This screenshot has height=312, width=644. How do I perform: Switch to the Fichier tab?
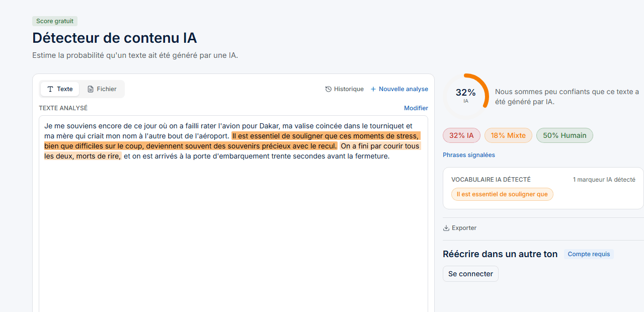[102, 89]
